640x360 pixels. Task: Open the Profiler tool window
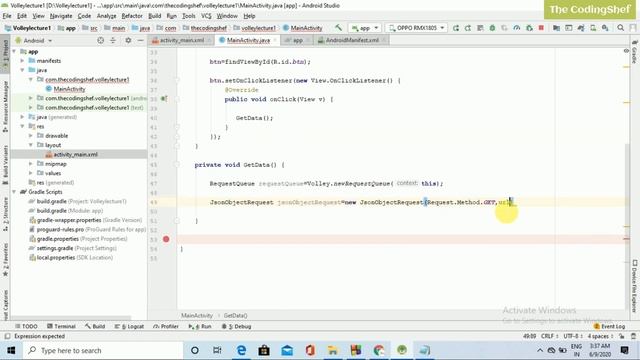[166, 327]
